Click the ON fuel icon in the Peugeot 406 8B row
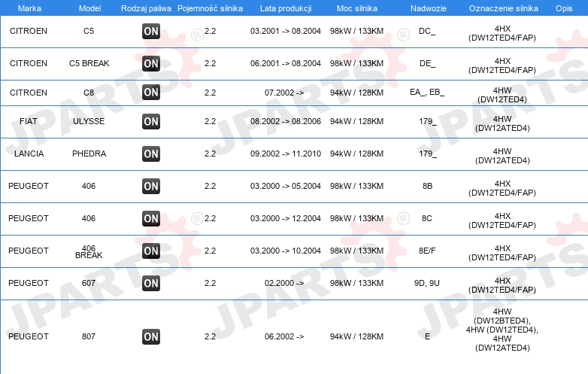The width and height of the screenshot is (588, 374). click(151, 186)
